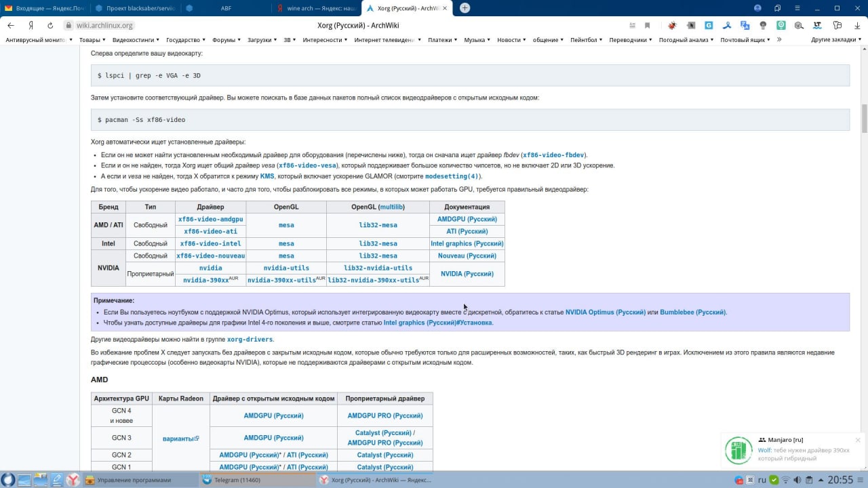Open the 'Загрузки' bookmarks folder
The height and width of the screenshot is (488, 868).
262,40
